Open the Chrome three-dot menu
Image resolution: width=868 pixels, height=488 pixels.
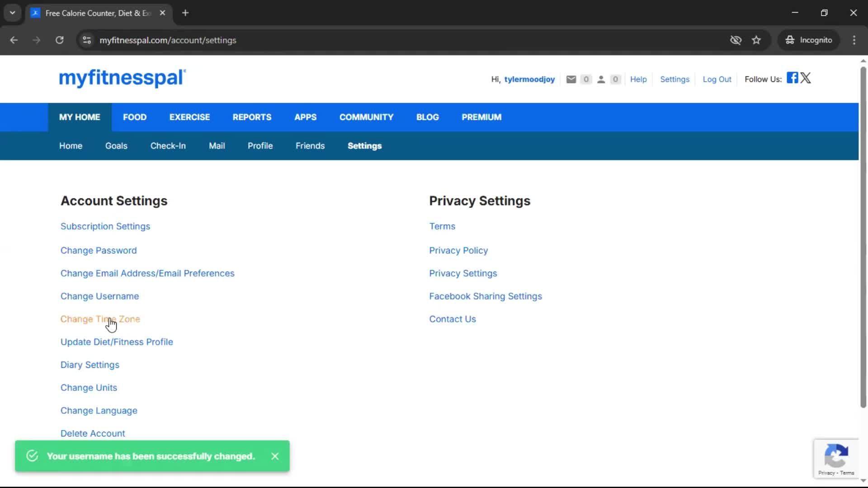[854, 40]
